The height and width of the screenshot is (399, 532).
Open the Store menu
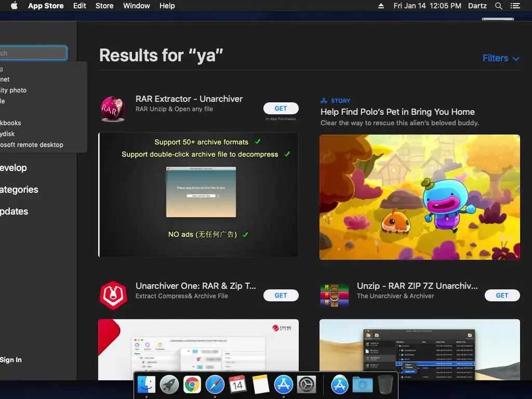click(104, 6)
